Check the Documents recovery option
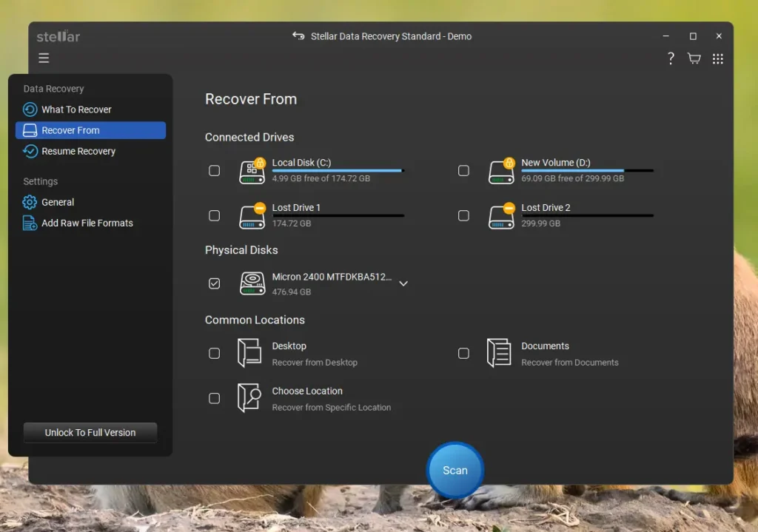Image resolution: width=758 pixels, height=532 pixels. tap(463, 353)
